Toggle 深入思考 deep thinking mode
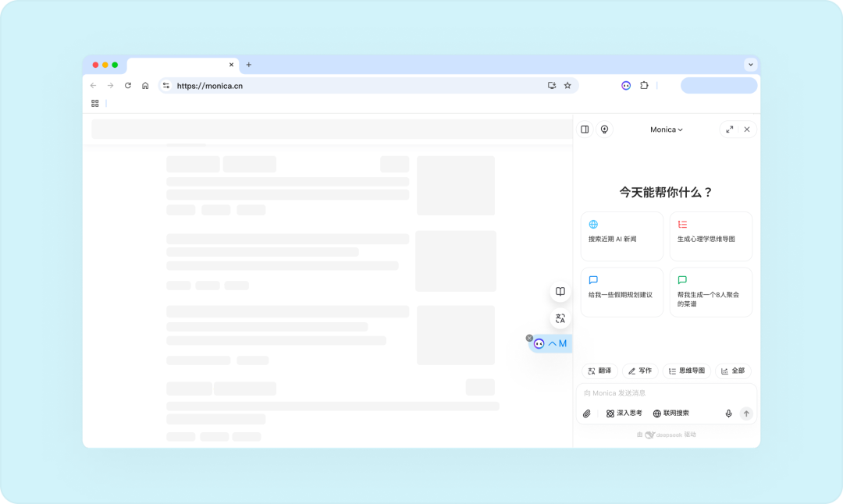Screen dimensions: 843x504 (x=624, y=413)
